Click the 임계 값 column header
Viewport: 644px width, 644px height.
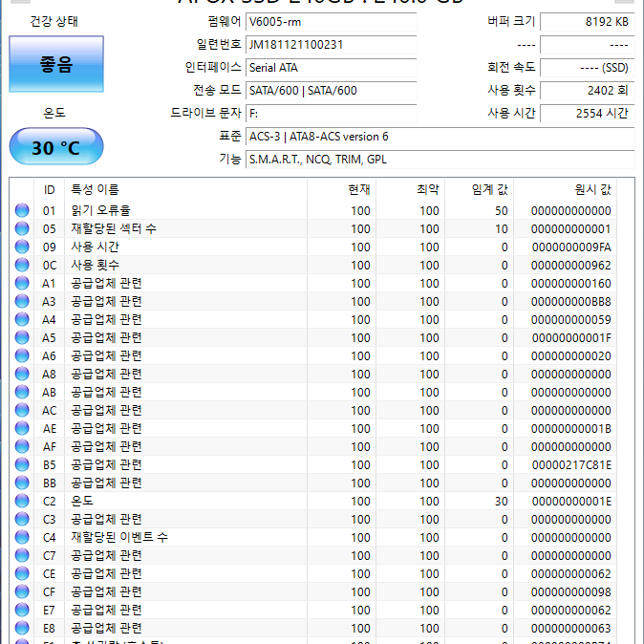(480, 190)
